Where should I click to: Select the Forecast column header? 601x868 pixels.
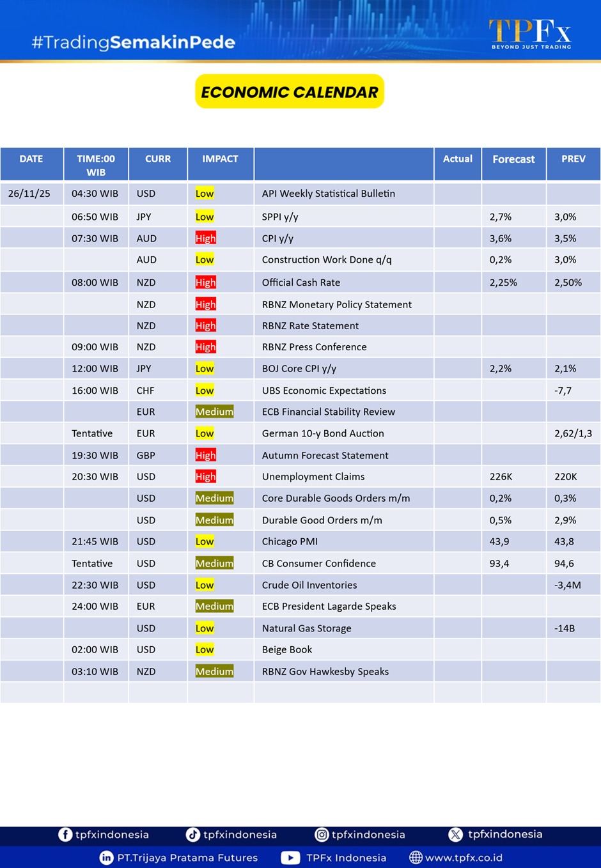tap(513, 159)
